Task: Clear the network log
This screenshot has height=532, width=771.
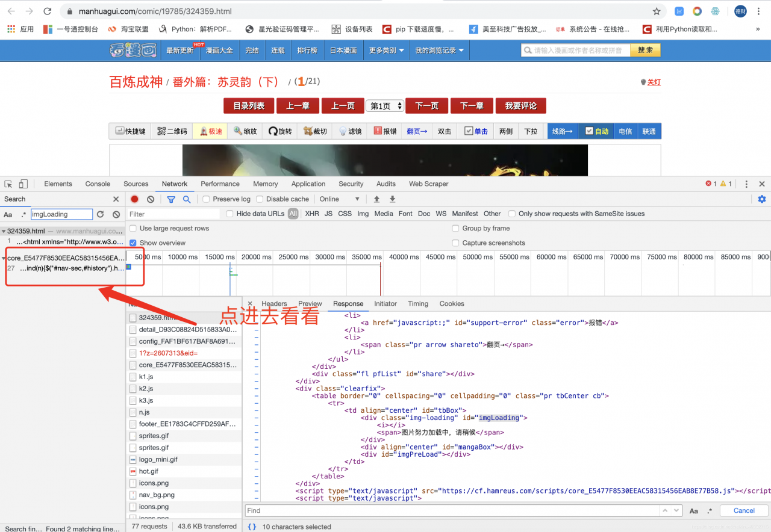Action: pos(151,199)
